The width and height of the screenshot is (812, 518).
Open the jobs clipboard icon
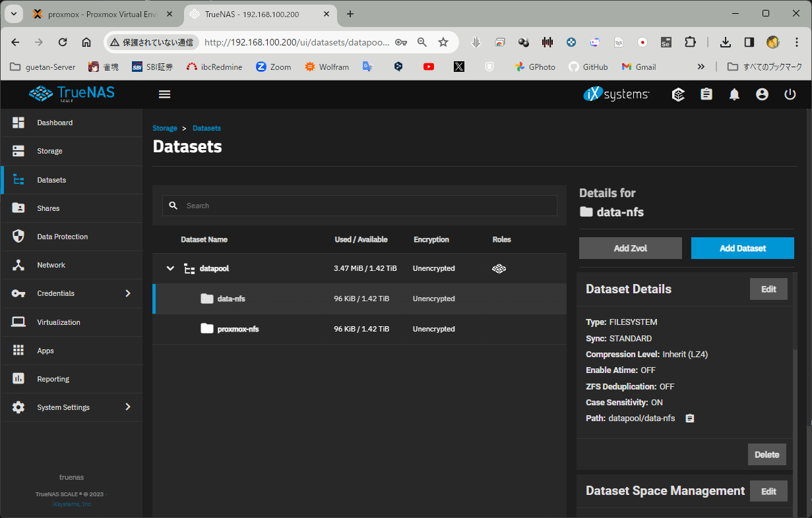pyautogui.click(x=706, y=94)
